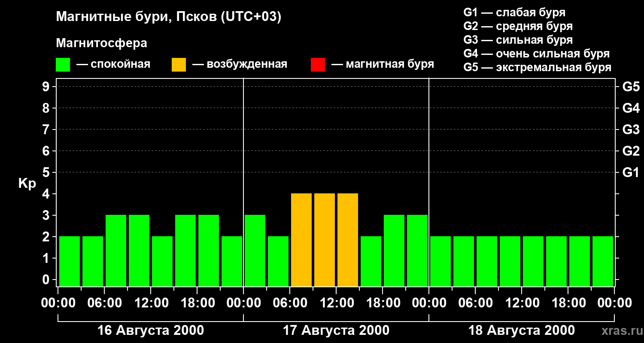This screenshot has width=644, height=343.
Task: Click the G2 tick label on the right axis
Action: [x=631, y=151]
